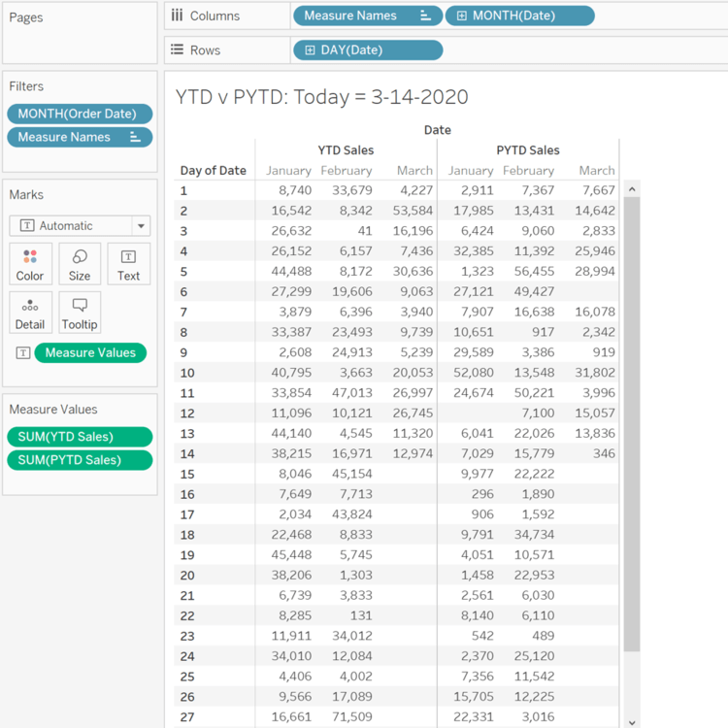Viewport: 728px width, 728px height.
Task: Click February header under YTD Sales
Action: coord(347,171)
